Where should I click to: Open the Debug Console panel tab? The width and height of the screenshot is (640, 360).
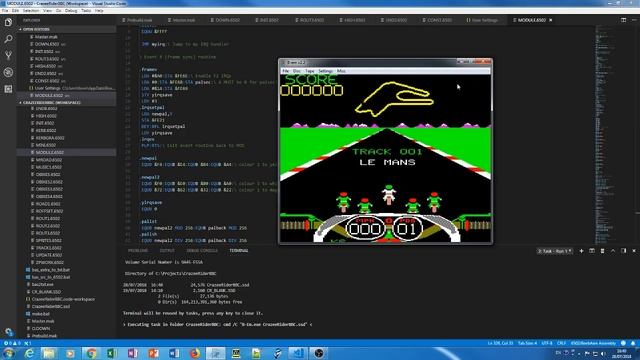coord(202,251)
